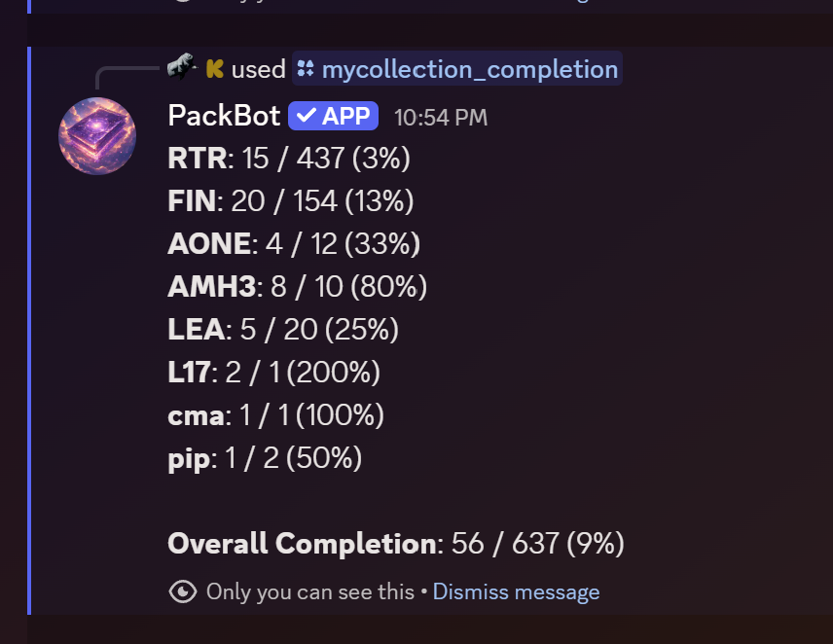
Task: Select the gold K emoji beside the avatar
Action: (216, 68)
